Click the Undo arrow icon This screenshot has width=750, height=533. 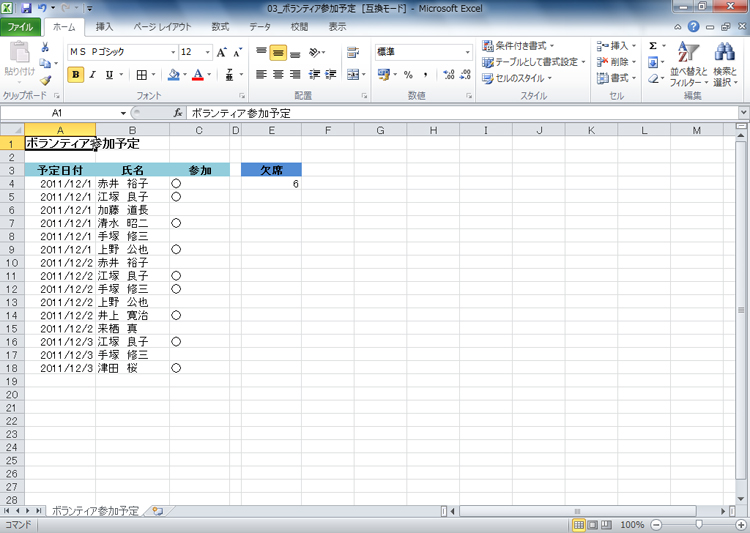point(42,8)
